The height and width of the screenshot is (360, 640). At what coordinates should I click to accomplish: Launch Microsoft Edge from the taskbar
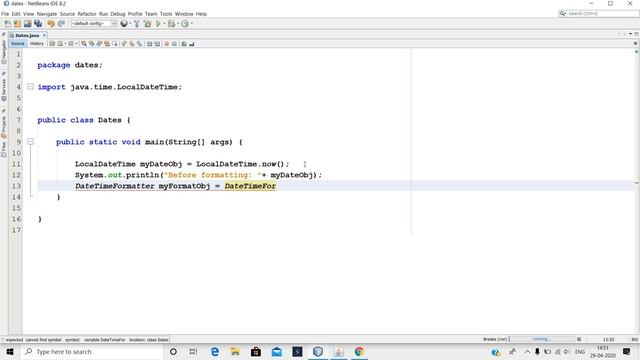point(215,351)
